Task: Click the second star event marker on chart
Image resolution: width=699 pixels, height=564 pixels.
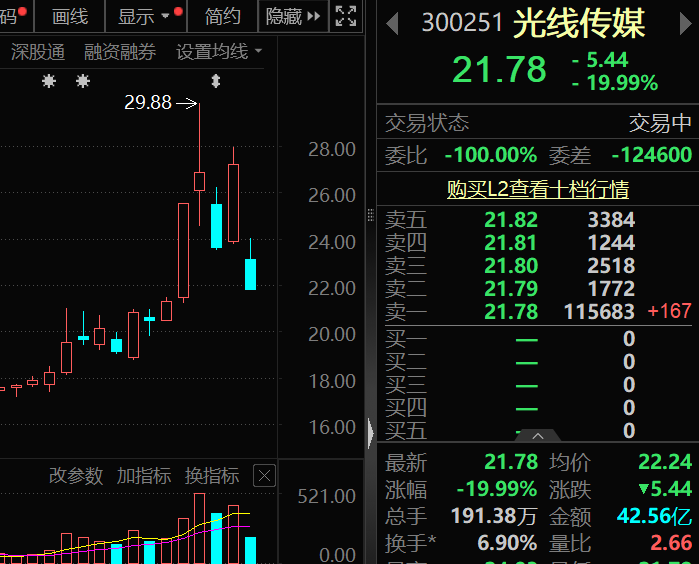Action: [82, 81]
